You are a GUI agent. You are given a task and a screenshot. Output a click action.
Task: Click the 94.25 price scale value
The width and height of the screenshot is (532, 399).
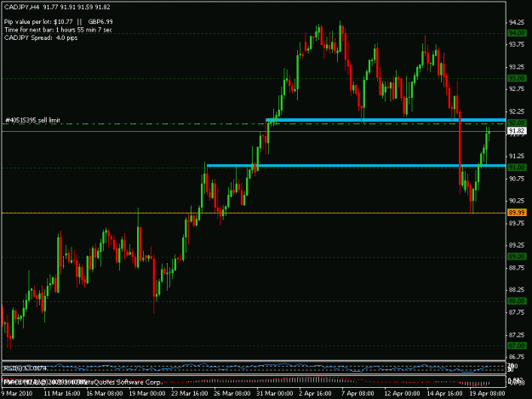pyautogui.click(x=517, y=22)
